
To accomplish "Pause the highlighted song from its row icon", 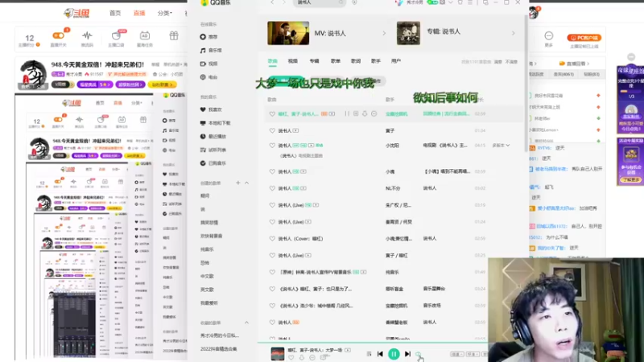I will (347, 113).
